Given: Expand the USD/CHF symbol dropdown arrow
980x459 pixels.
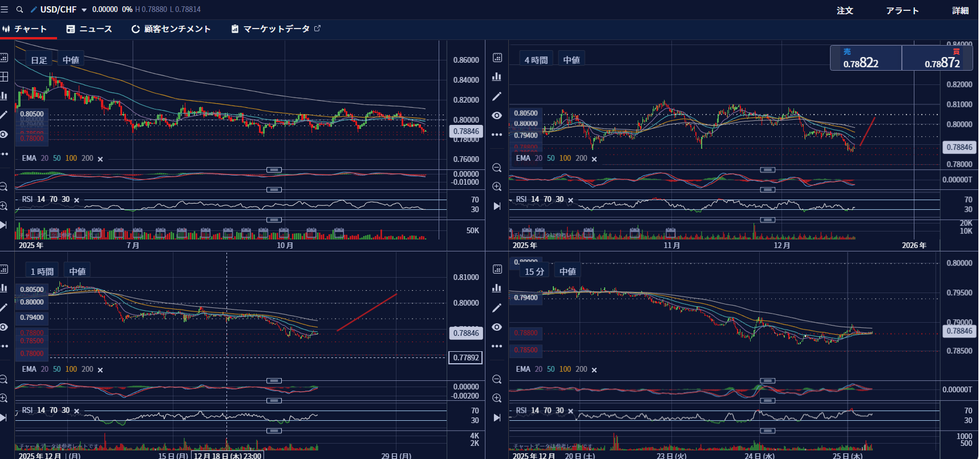Looking at the screenshot, I should 84,10.
